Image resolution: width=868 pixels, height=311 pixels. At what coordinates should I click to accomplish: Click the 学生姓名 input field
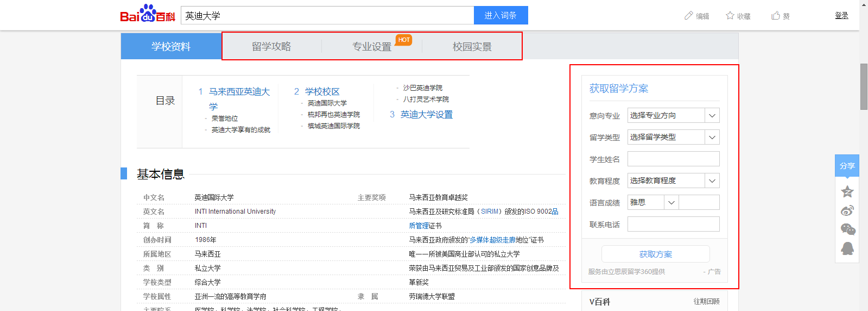click(673, 159)
